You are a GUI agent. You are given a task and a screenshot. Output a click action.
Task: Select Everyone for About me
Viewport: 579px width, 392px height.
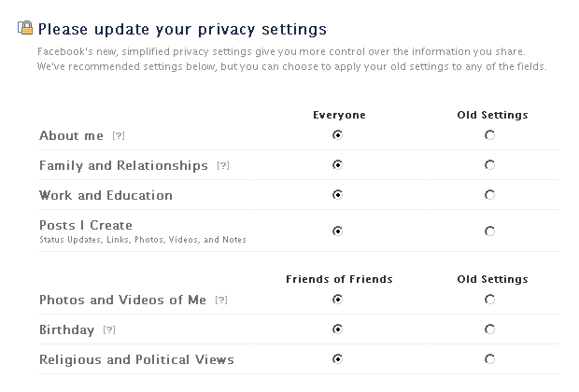[337, 135]
